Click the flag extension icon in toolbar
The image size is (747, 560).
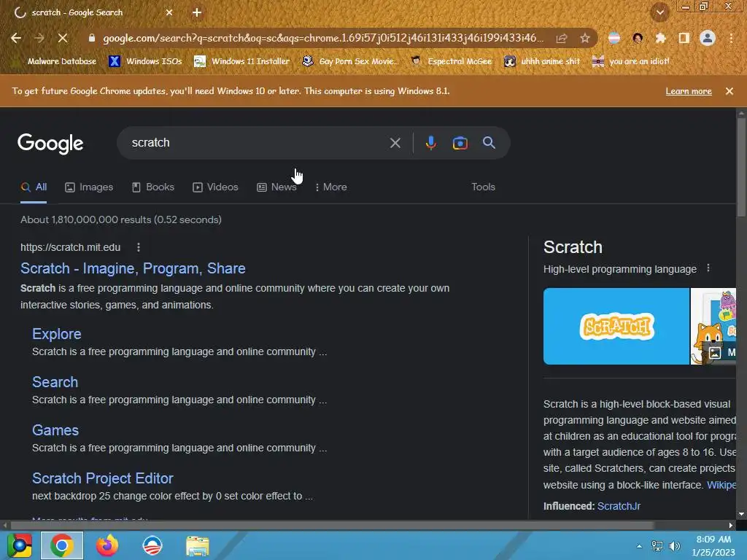point(614,38)
